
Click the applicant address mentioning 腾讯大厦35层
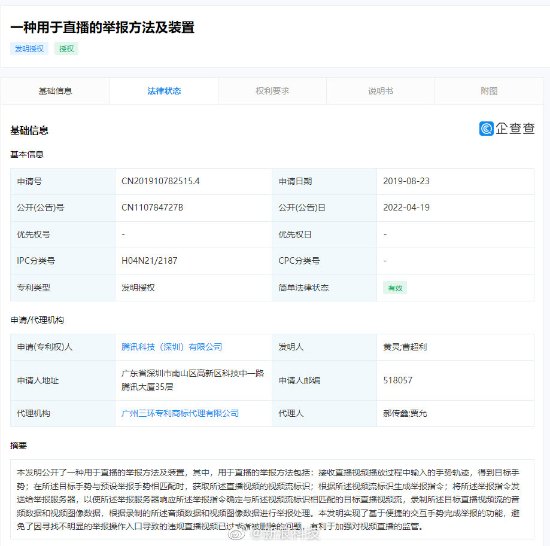(193, 380)
